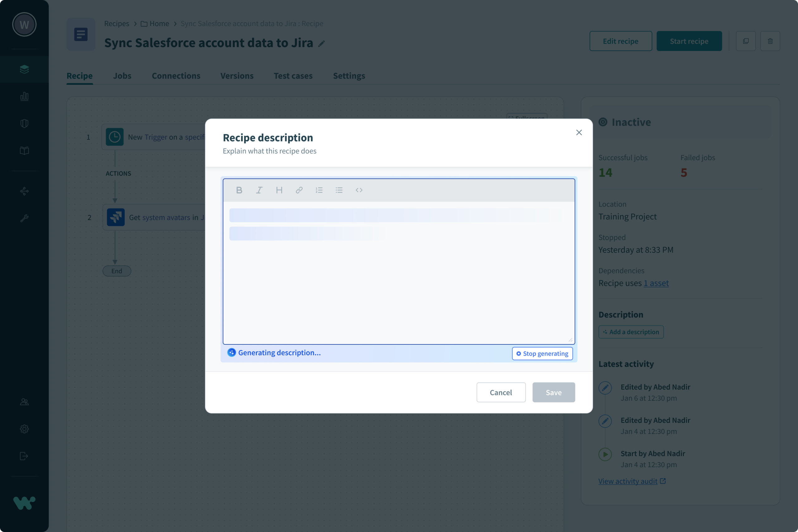Click the delete trash icon button
798x532 pixels.
[770, 41]
